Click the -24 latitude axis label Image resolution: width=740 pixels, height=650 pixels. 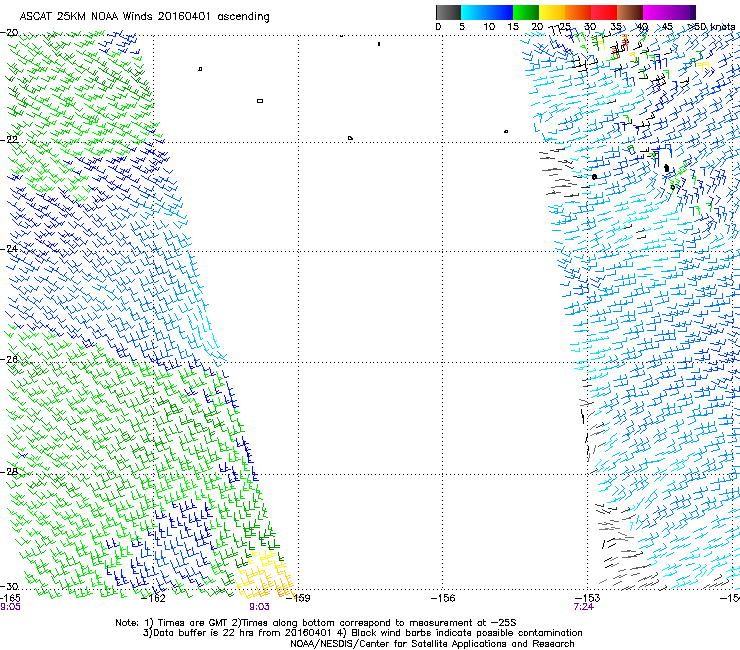coord(9,248)
